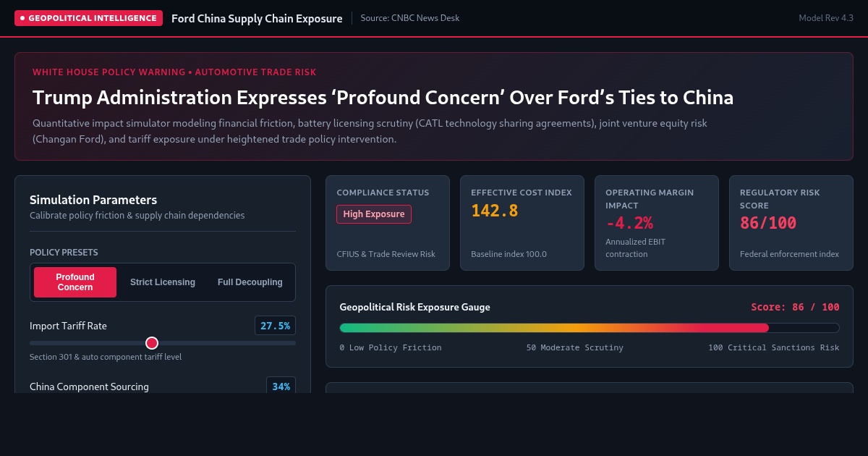This screenshot has width=868, height=456.
Task: Click the Source: CNBC News Desk text
Action: 410,18
